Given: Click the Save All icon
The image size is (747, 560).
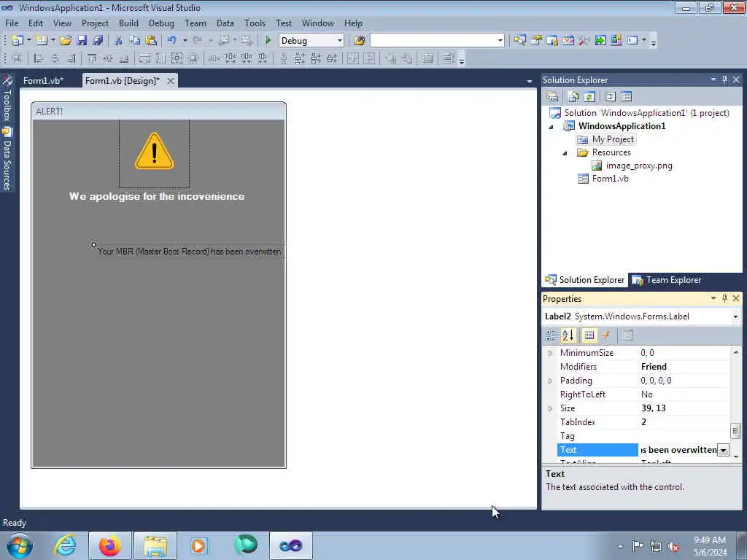Looking at the screenshot, I should 98,41.
